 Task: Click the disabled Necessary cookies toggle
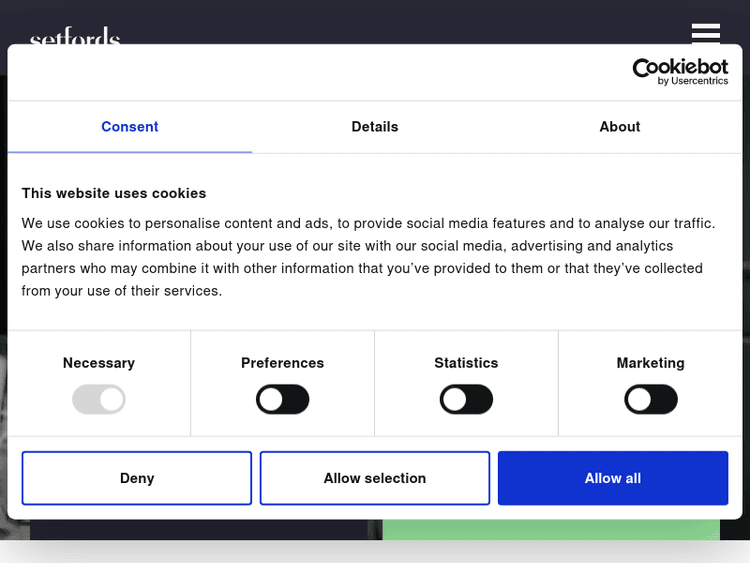tap(99, 400)
